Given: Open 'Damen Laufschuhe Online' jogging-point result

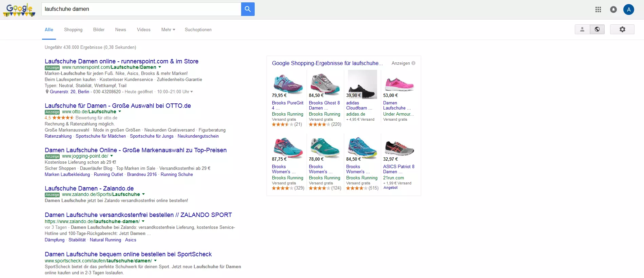Looking at the screenshot, I should [136, 150].
